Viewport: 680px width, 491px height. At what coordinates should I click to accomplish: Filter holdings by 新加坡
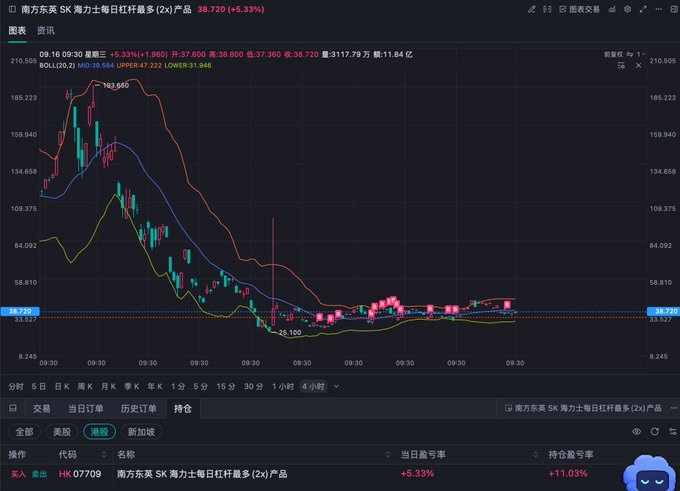click(141, 432)
